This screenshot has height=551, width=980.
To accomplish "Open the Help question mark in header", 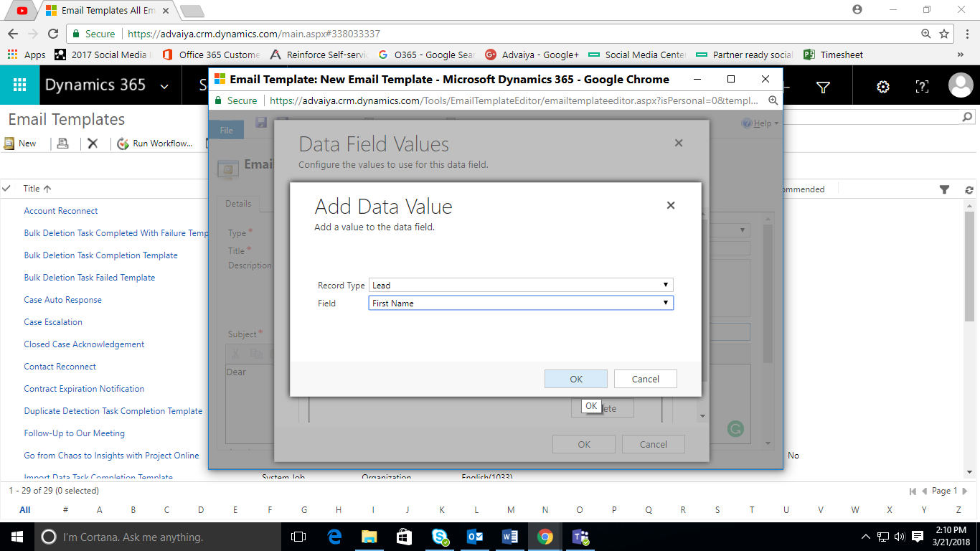I will [x=923, y=87].
